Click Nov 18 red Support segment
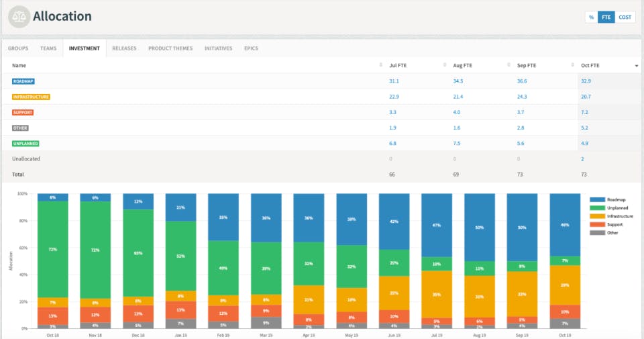The width and height of the screenshot is (644, 339). pyautogui.click(x=95, y=315)
